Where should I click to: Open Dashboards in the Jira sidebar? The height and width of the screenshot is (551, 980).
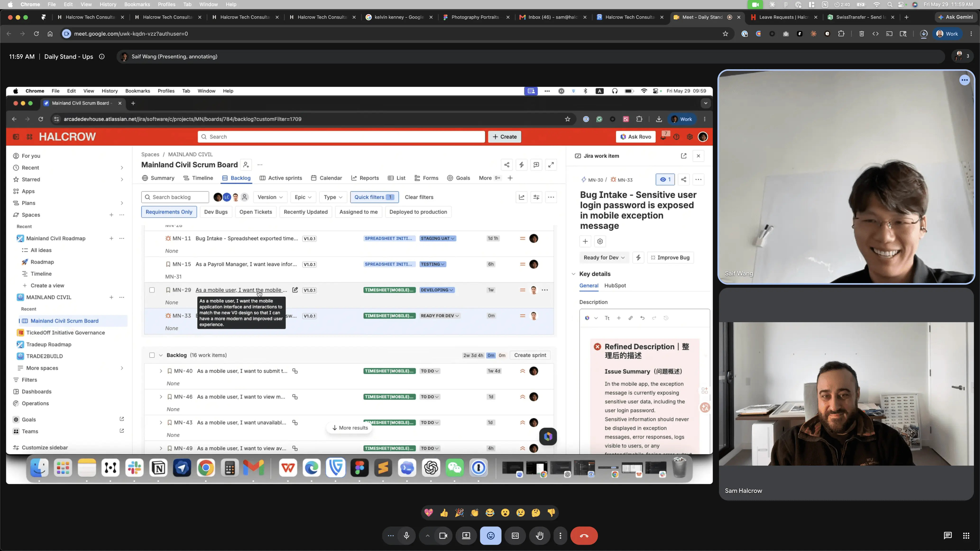coord(37,392)
